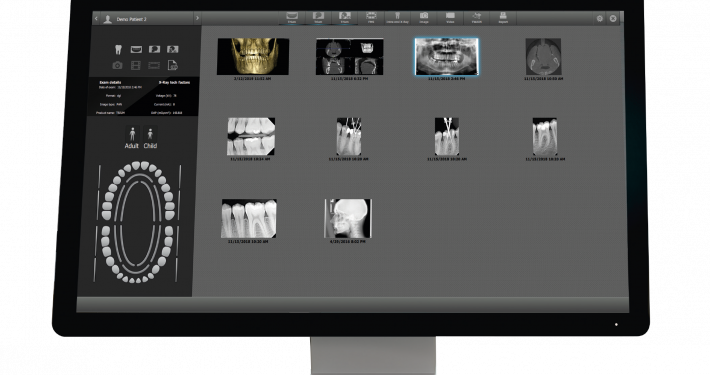Open the Report printer toolbar icon

coord(503,18)
